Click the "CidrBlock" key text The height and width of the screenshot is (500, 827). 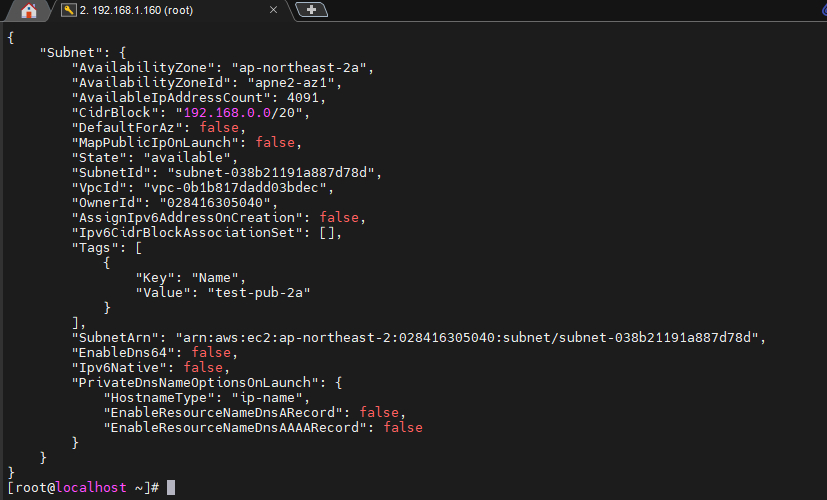[x=115, y=113]
